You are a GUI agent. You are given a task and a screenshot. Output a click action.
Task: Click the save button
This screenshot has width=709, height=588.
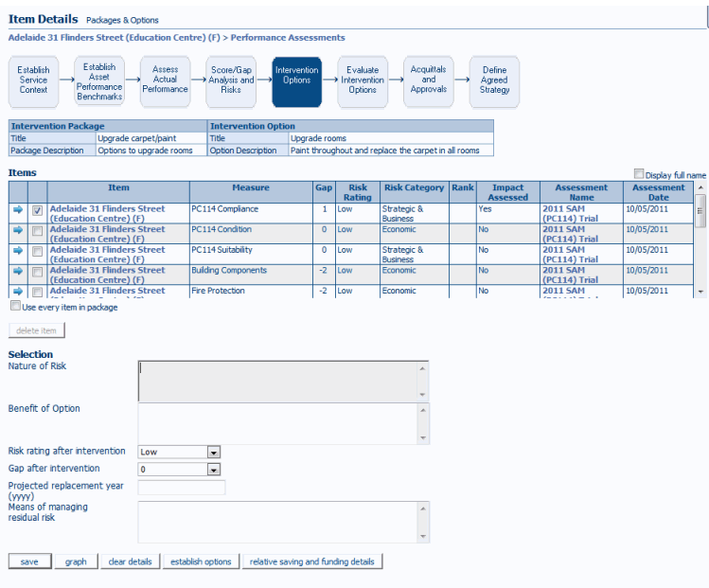[30, 561]
